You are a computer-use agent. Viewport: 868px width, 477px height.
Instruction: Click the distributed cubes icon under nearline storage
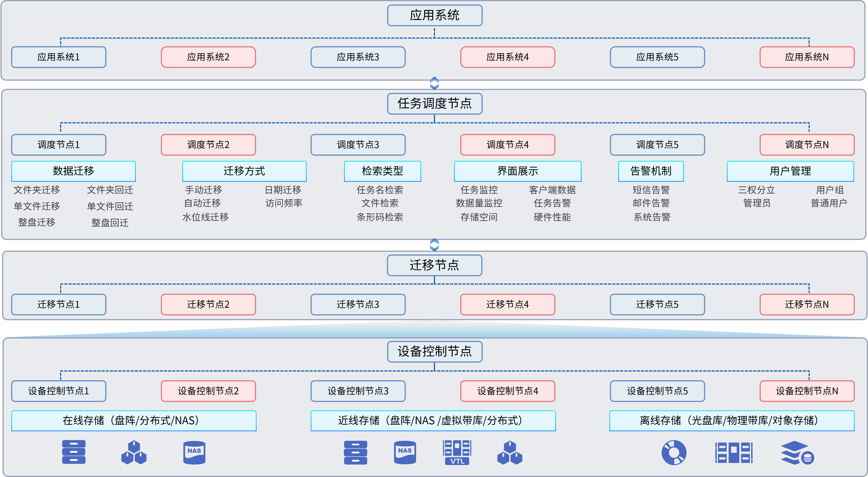pos(509,453)
